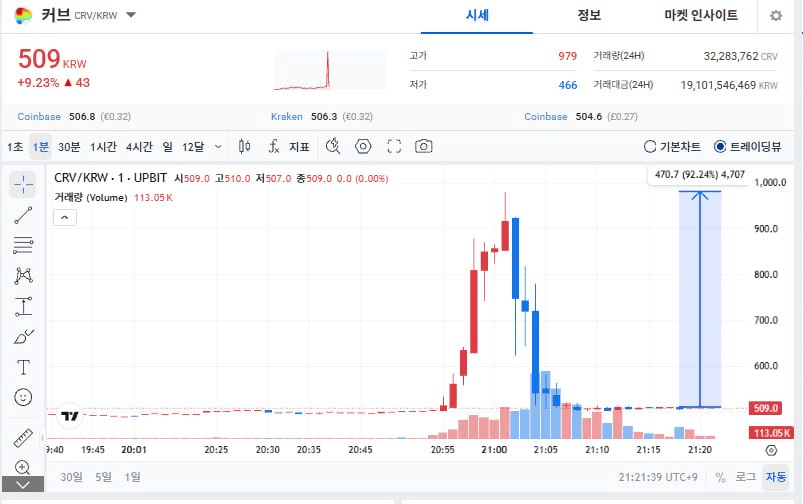This screenshot has height=504, width=803.
Task: Choose the pattern drawing tool
Action: (23, 276)
